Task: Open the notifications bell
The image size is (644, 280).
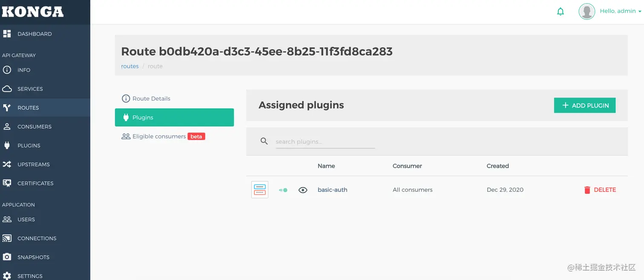Action: [561, 12]
